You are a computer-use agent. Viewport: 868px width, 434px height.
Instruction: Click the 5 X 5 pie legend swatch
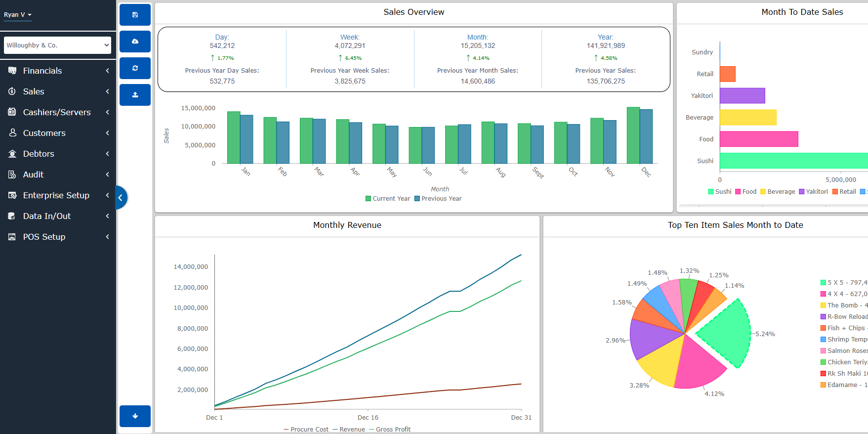point(823,283)
